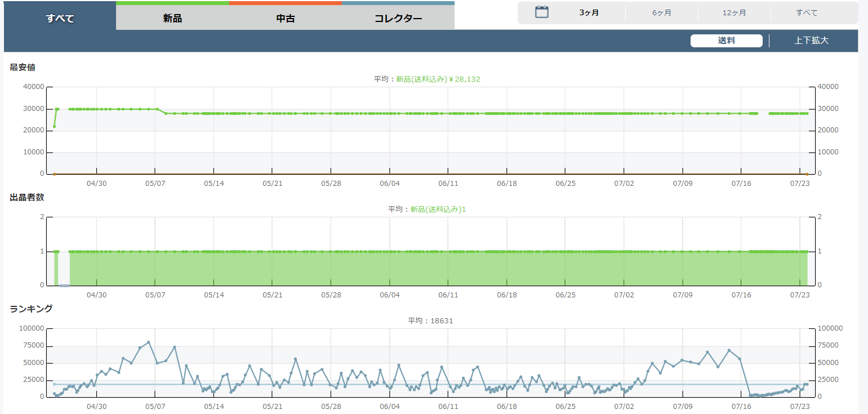Set the period to 12ヶ月
Image resolution: width=868 pixels, height=414 pixels.
pos(734,12)
